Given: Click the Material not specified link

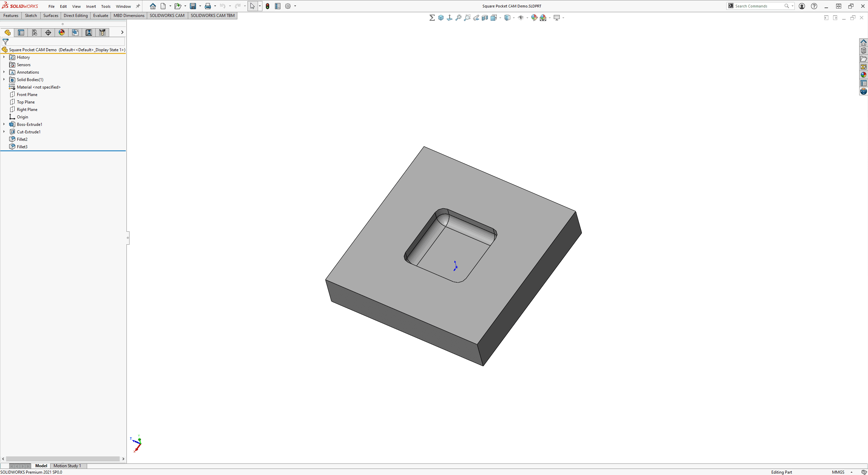Looking at the screenshot, I should coord(39,87).
